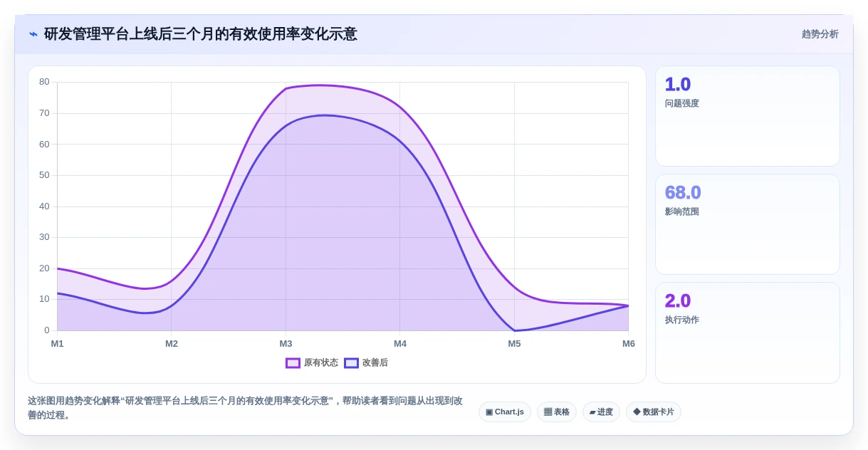The width and height of the screenshot is (868, 450).
Task: Click the M2 x-axis label
Action: click(172, 344)
